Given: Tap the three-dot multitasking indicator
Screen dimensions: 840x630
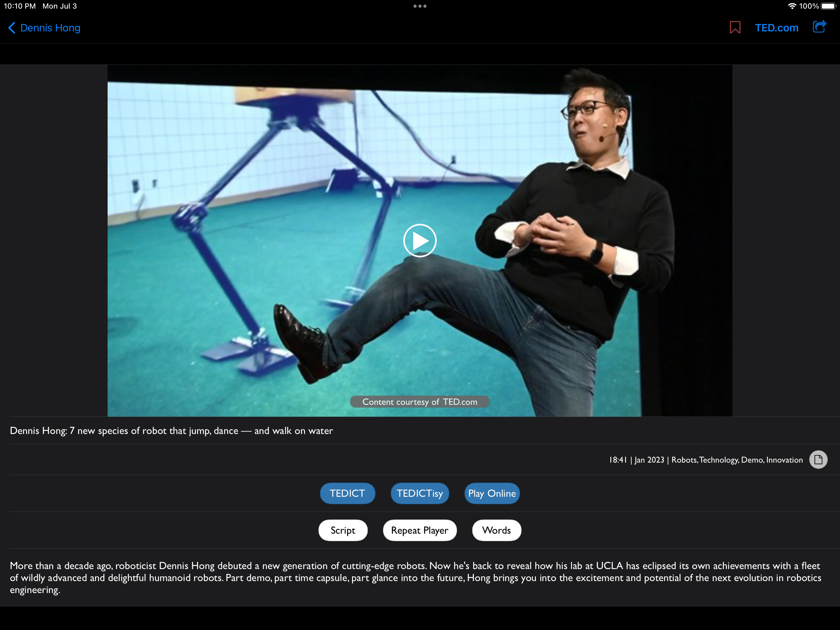Looking at the screenshot, I should (x=420, y=6).
